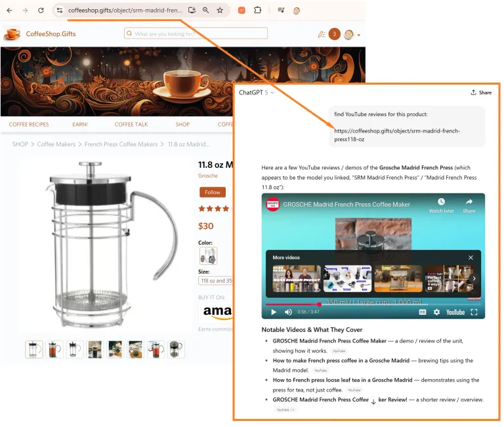Screen dimensions: 504x427
Task: Click the video title 'GROSCHE Madrid French Press Coffee Maker'
Action: coord(346,205)
